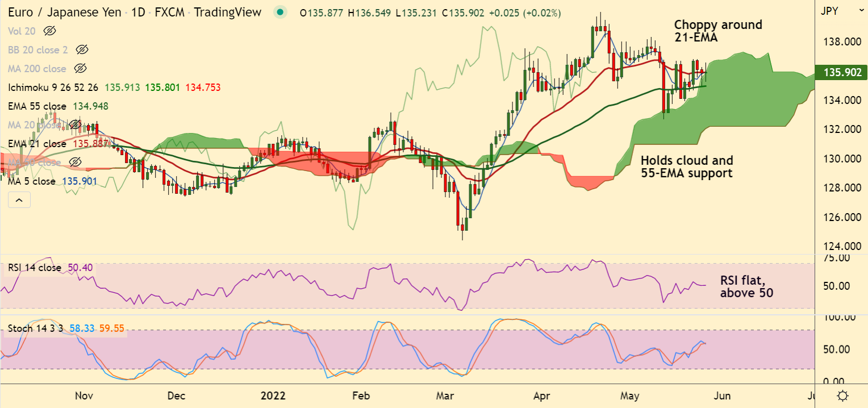Click the Stoch value 58.33
This screenshot has height=408, width=868.
pyautogui.click(x=81, y=328)
